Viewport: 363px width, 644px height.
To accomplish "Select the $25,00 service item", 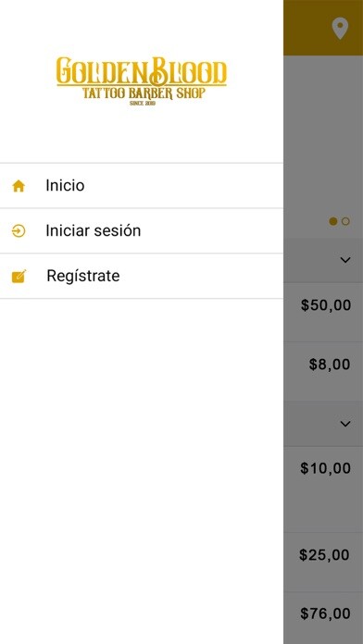I will pyautogui.click(x=323, y=563).
